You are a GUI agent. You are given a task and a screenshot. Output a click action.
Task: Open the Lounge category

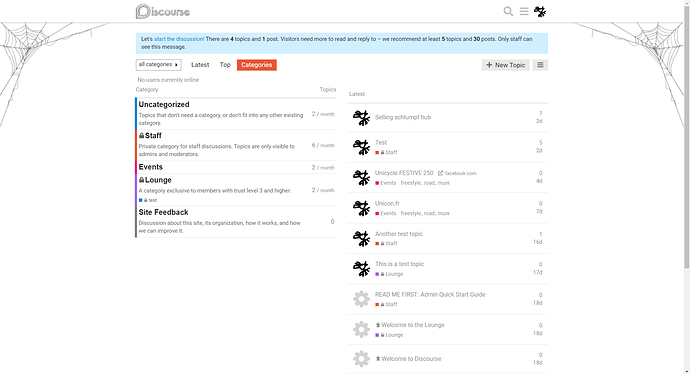pyautogui.click(x=155, y=180)
